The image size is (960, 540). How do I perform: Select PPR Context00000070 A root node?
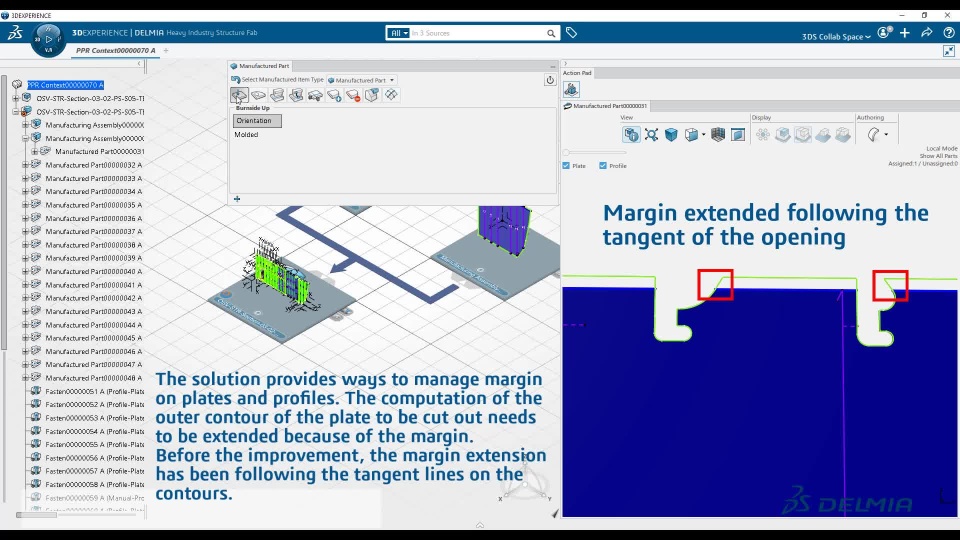click(66, 85)
